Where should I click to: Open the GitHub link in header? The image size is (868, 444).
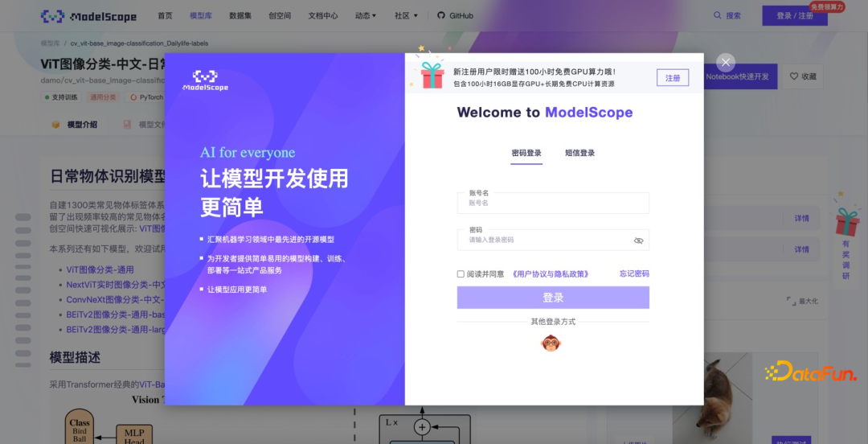coord(455,16)
